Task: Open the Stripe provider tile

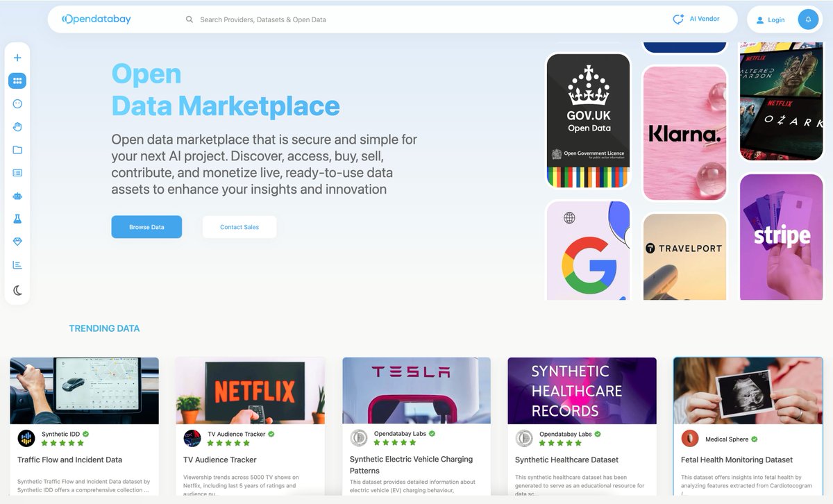Action: coord(782,237)
